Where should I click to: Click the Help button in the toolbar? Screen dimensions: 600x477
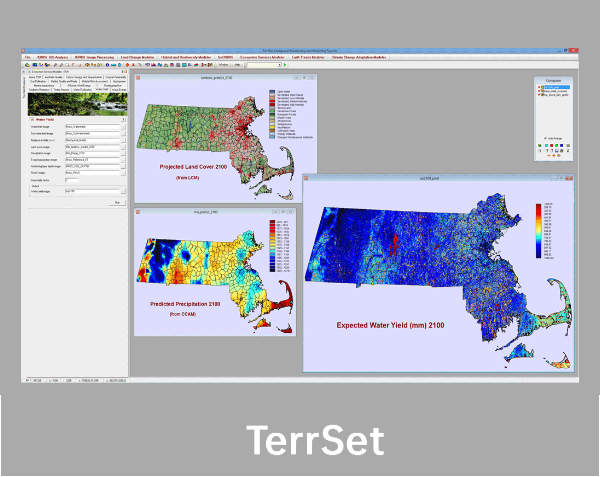[x=237, y=65]
